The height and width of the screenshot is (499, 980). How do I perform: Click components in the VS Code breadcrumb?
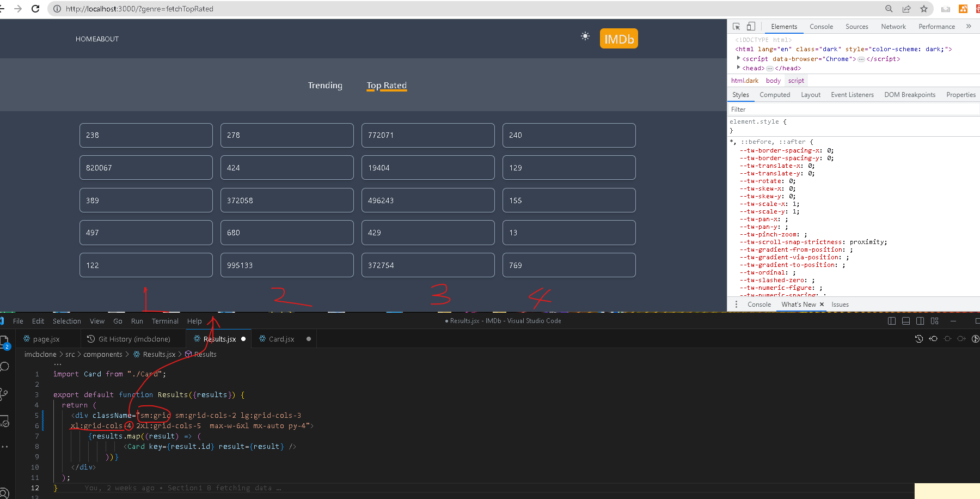103,355
